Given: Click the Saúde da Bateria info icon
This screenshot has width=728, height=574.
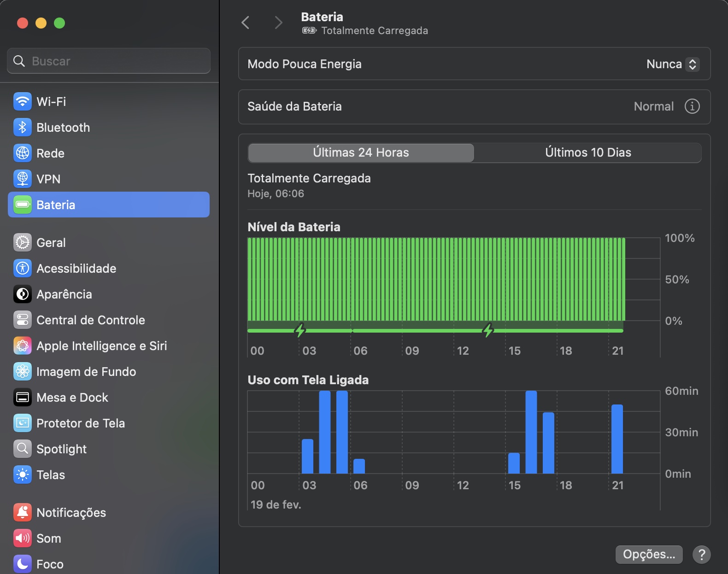Looking at the screenshot, I should tap(692, 106).
